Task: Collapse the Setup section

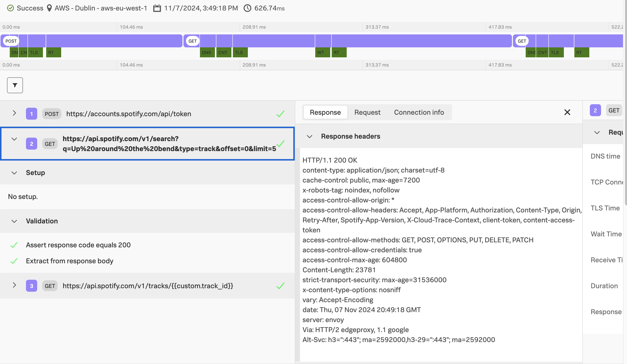Action: (14, 173)
